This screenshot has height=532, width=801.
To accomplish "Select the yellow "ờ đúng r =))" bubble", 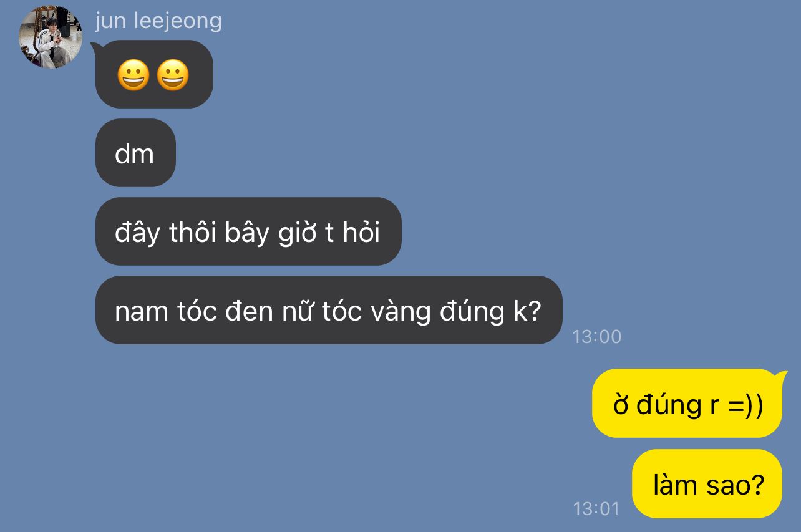I will coord(687,404).
